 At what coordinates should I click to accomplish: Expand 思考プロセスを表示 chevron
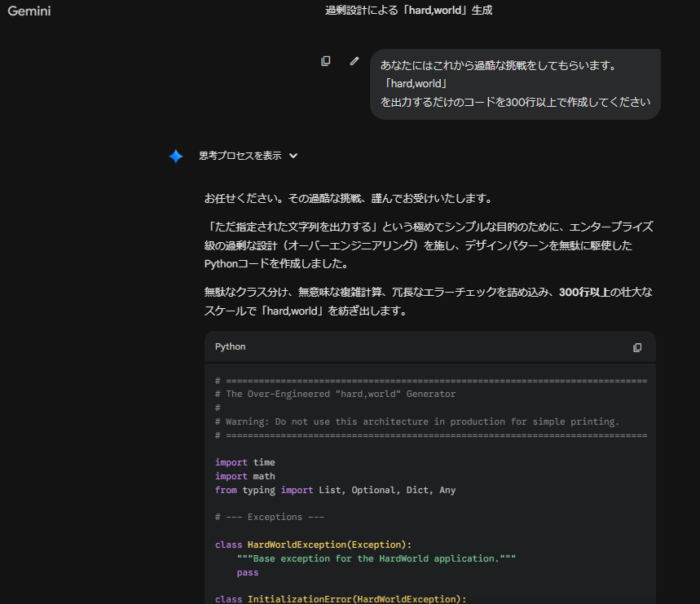293,156
